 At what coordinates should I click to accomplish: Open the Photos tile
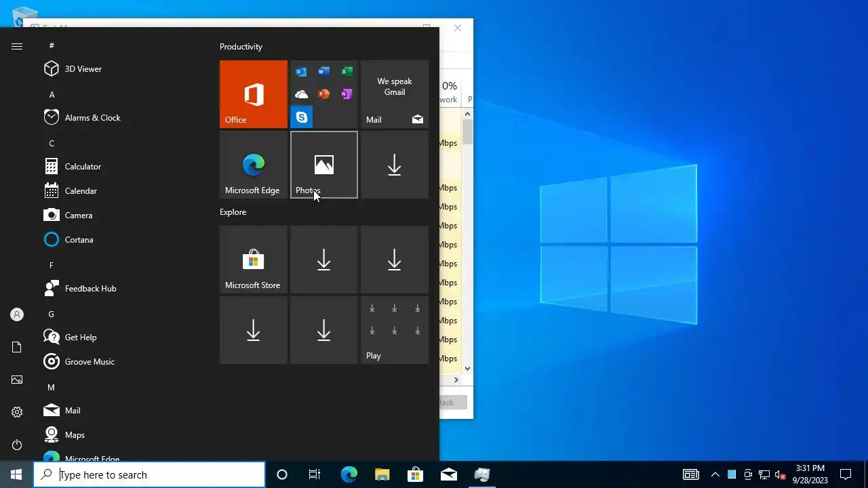[x=324, y=165]
